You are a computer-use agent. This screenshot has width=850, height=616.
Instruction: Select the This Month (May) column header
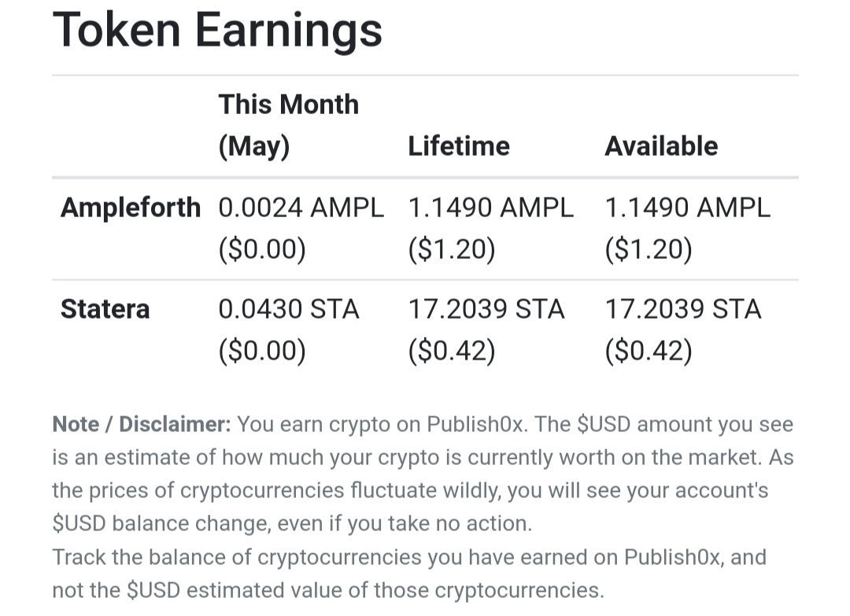point(288,125)
